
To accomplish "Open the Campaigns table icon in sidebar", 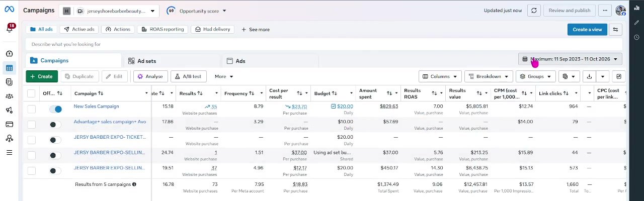I will point(9,68).
